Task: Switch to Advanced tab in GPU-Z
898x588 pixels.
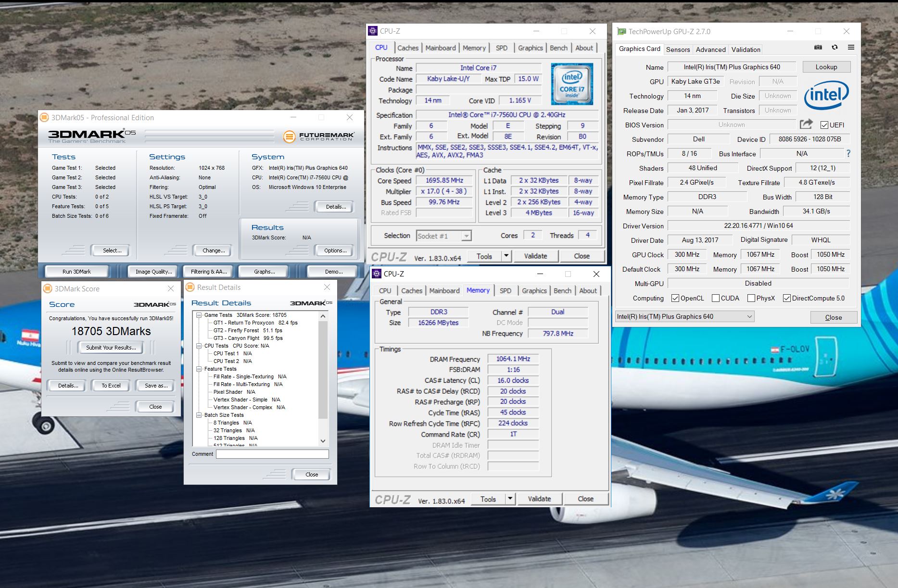Action: [710, 50]
